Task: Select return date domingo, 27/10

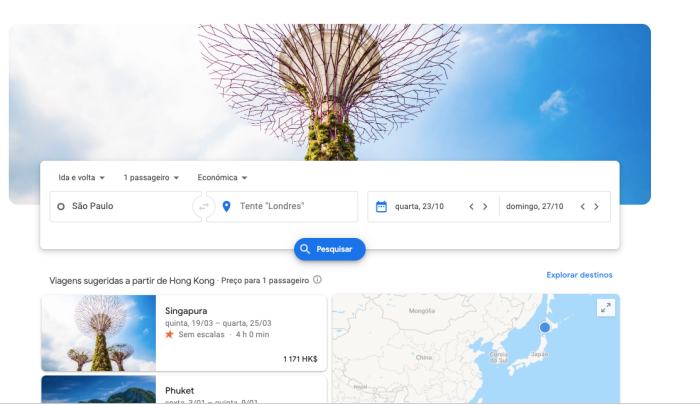Action: click(x=534, y=206)
